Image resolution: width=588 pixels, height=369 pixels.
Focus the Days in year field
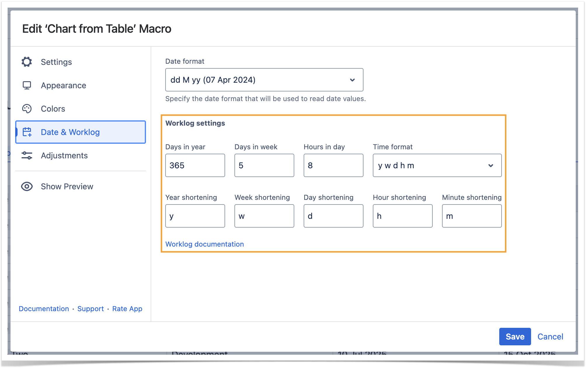(195, 165)
